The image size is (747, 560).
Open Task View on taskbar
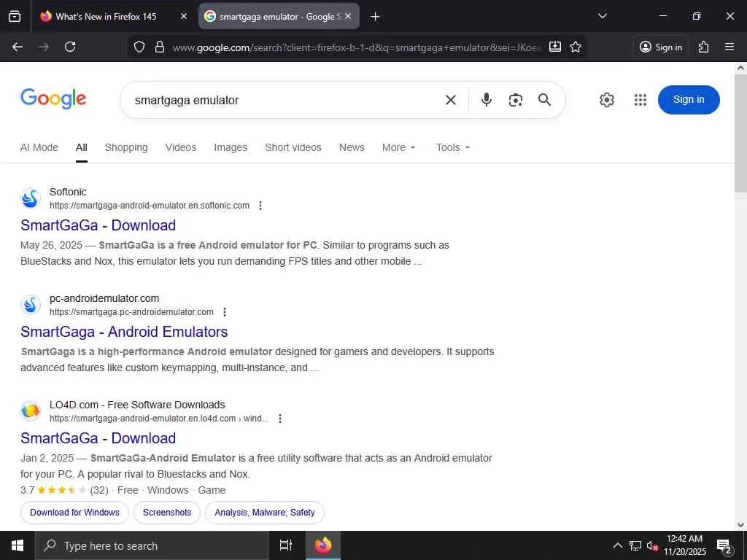pyautogui.click(x=286, y=545)
